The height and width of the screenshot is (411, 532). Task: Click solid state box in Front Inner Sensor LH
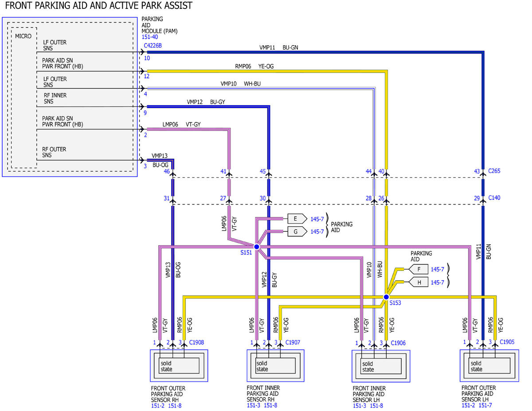click(381, 366)
